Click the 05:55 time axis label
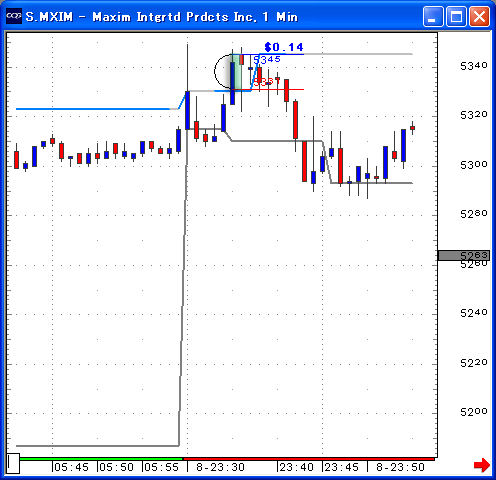This screenshot has height=480, width=496. [162, 467]
